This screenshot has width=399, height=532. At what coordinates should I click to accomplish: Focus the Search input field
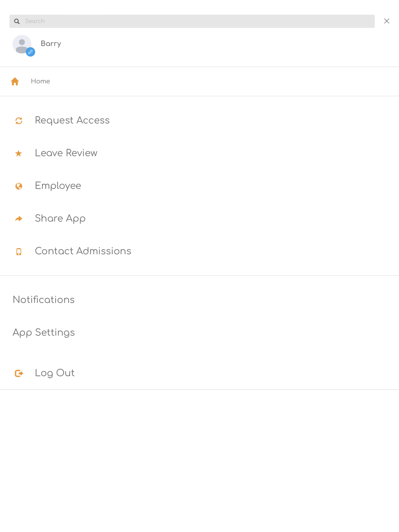tap(192, 22)
